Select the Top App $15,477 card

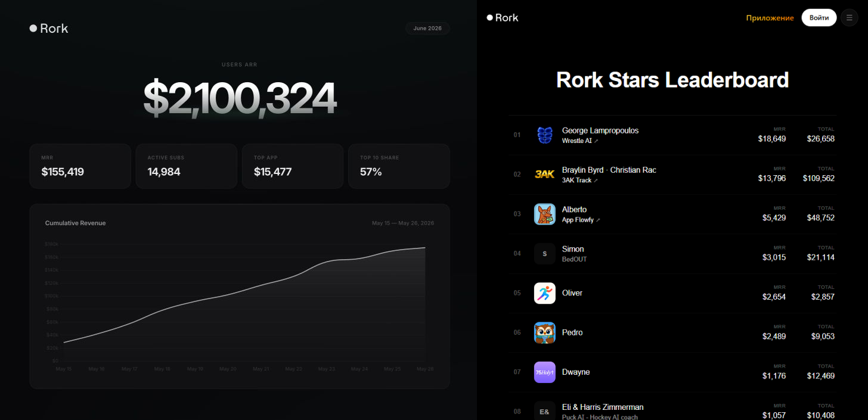point(293,166)
